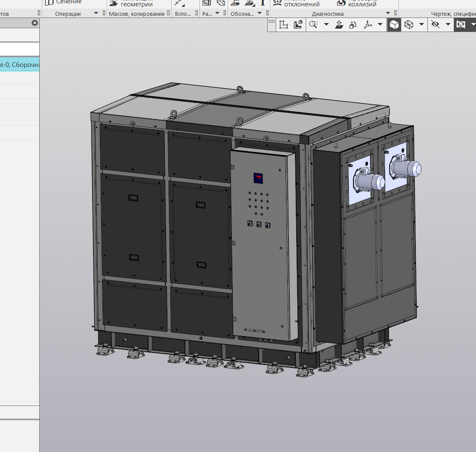Click the zoom magnifier tool in view toolbar
476x452 pixels.
313,25
